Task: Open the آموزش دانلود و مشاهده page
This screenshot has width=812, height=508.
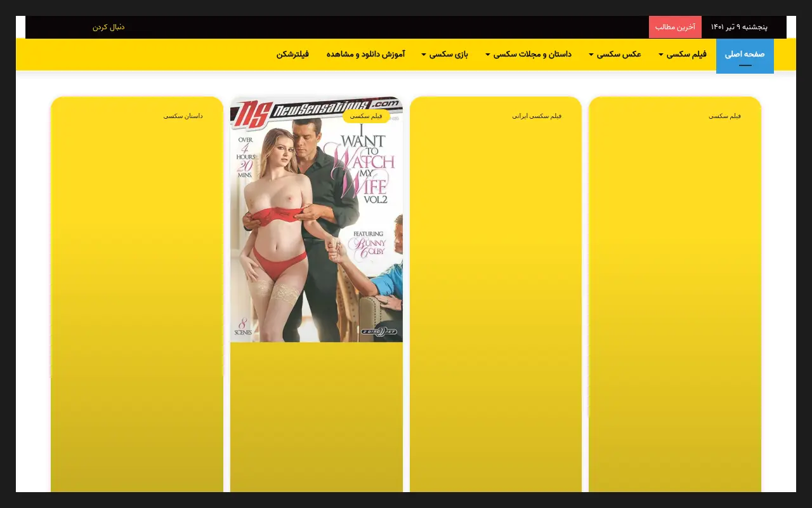Action: 365,55
